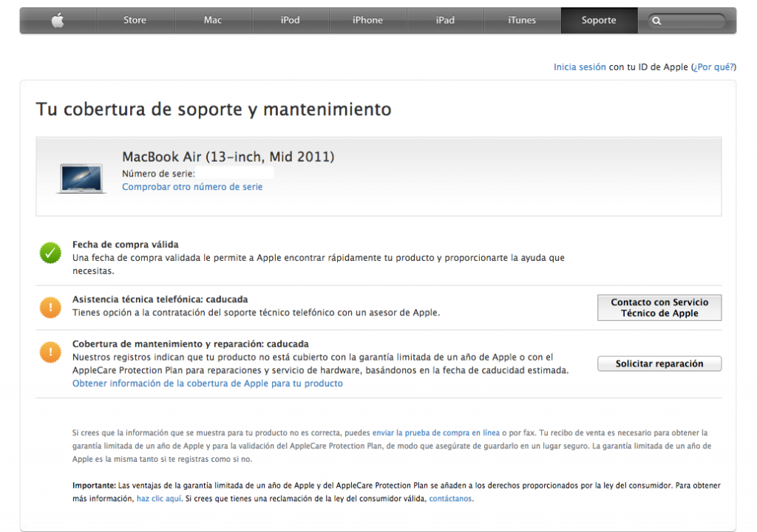Viewport: 757px width, 532px height.
Task: Click Tu cobertura de soporte y mantenimiento heading
Action: (x=214, y=109)
